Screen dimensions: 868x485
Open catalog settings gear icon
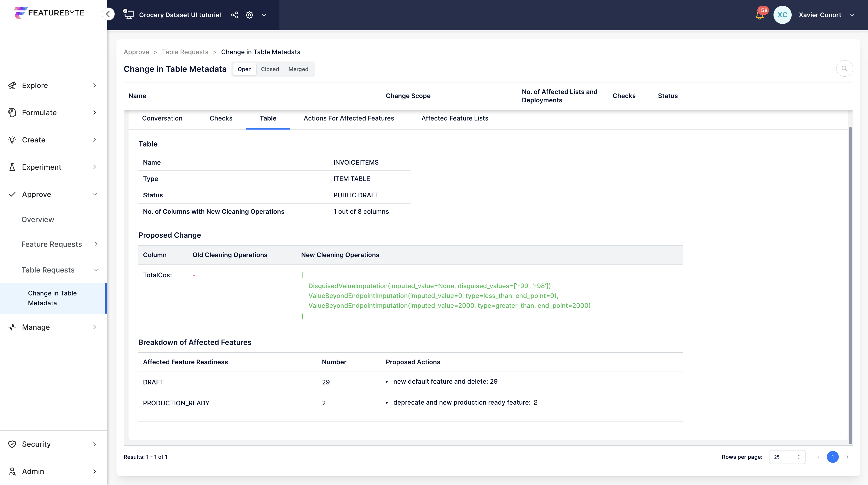pyautogui.click(x=249, y=15)
